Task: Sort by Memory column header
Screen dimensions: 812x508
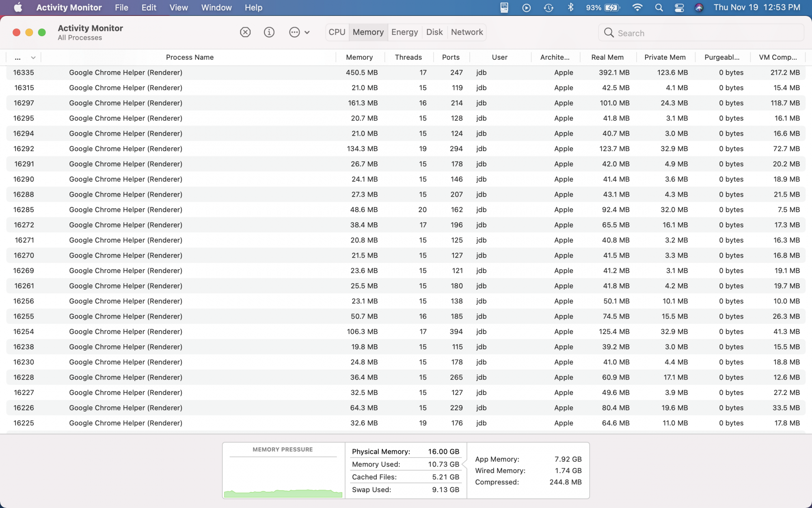Action: tap(359, 57)
